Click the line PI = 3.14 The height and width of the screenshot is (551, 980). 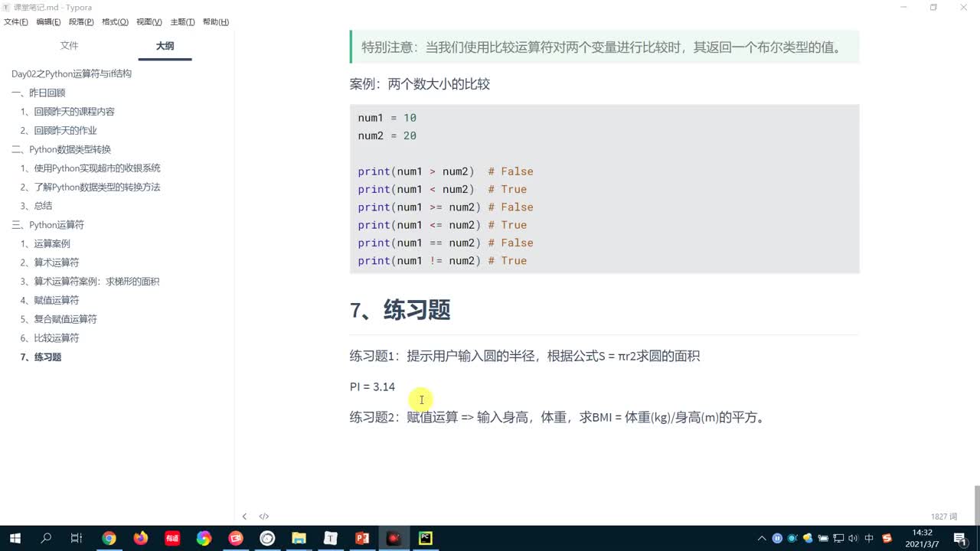[372, 387]
